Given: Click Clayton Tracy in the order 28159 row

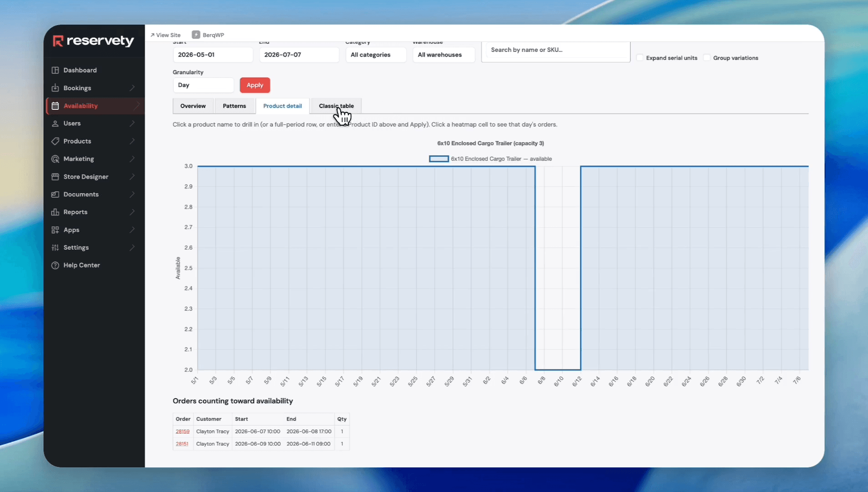Looking at the screenshot, I should pos(213,431).
